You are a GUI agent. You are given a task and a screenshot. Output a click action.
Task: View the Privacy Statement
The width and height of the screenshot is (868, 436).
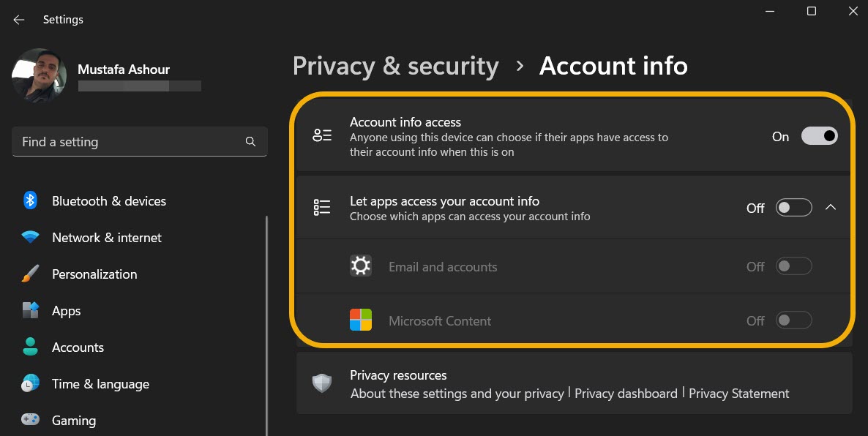tap(739, 393)
